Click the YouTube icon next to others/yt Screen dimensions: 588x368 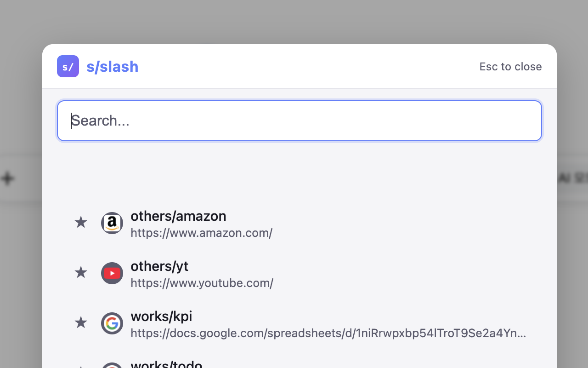click(x=112, y=273)
